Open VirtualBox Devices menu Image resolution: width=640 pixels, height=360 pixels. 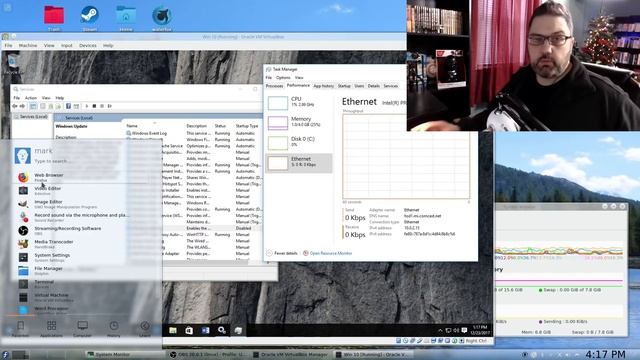(88, 45)
